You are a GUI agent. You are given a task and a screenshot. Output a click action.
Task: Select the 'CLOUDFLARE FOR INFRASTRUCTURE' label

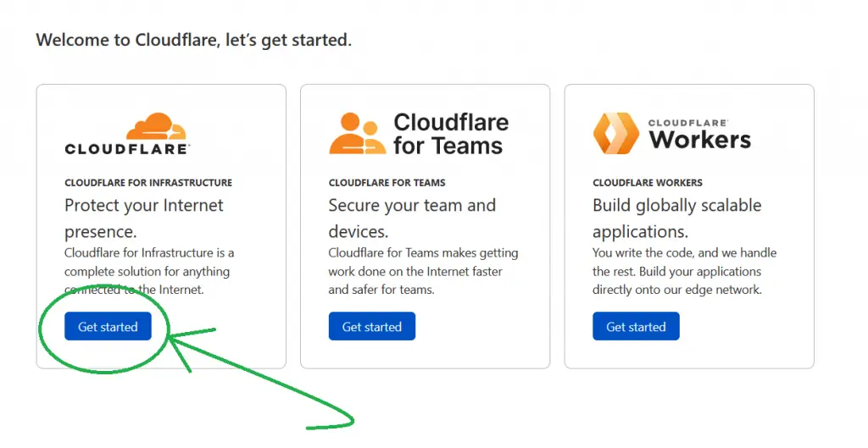pyautogui.click(x=148, y=183)
